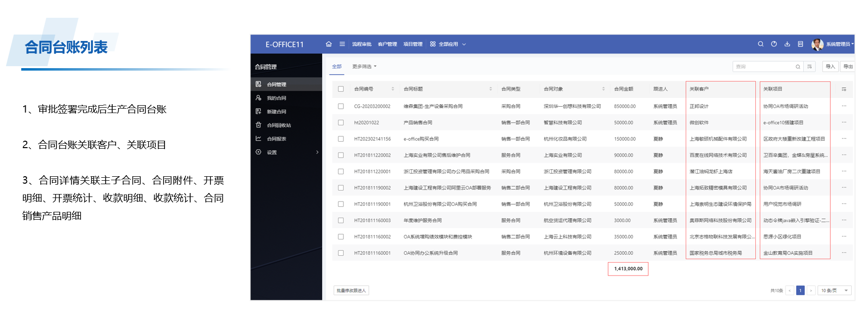Open the hamburger menu icon
Viewport: 868px width, 315px height.
point(342,44)
